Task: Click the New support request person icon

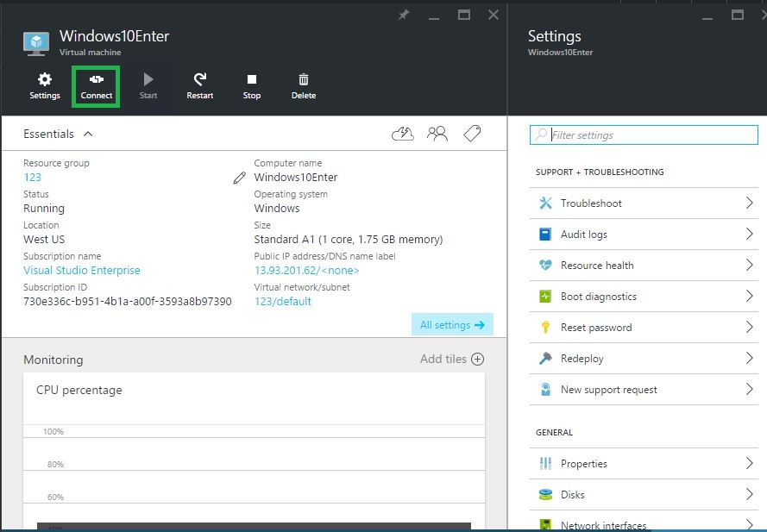Action: click(545, 389)
